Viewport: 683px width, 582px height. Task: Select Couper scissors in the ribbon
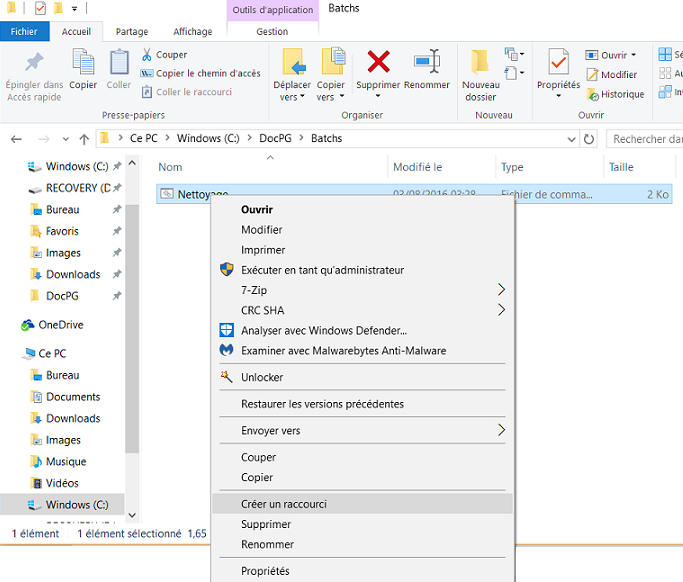pyautogui.click(x=164, y=55)
